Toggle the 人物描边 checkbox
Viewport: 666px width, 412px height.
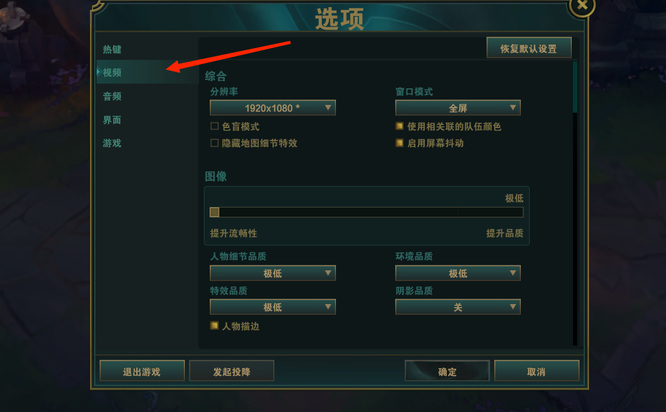click(x=214, y=326)
